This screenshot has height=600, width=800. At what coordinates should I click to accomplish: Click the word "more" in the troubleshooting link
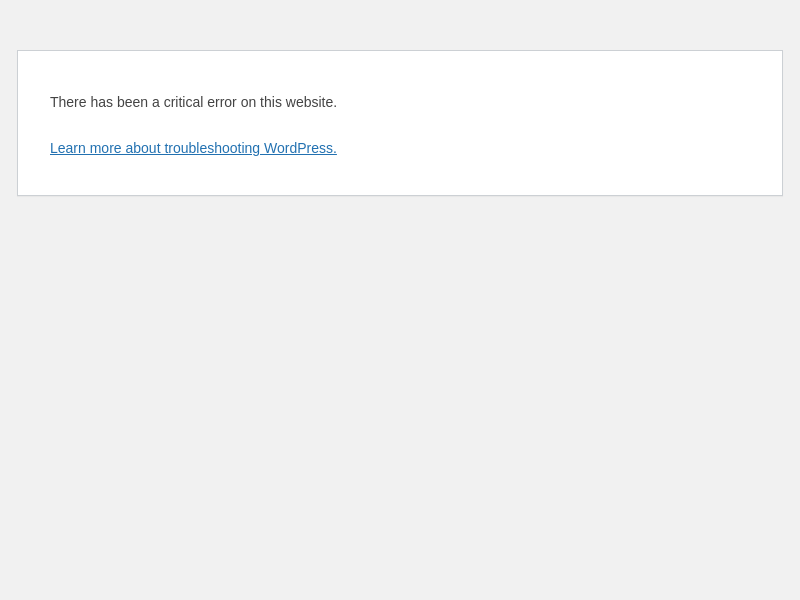point(105,148)
